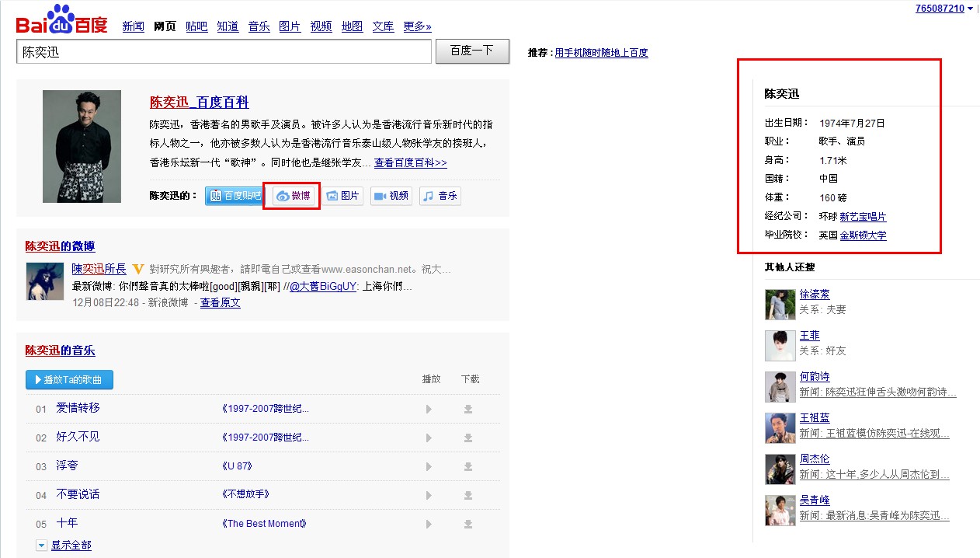This screenshot has height=558, width=980.
Task: Switch to the 地图 tab
Action: click(x=352, y=26)
